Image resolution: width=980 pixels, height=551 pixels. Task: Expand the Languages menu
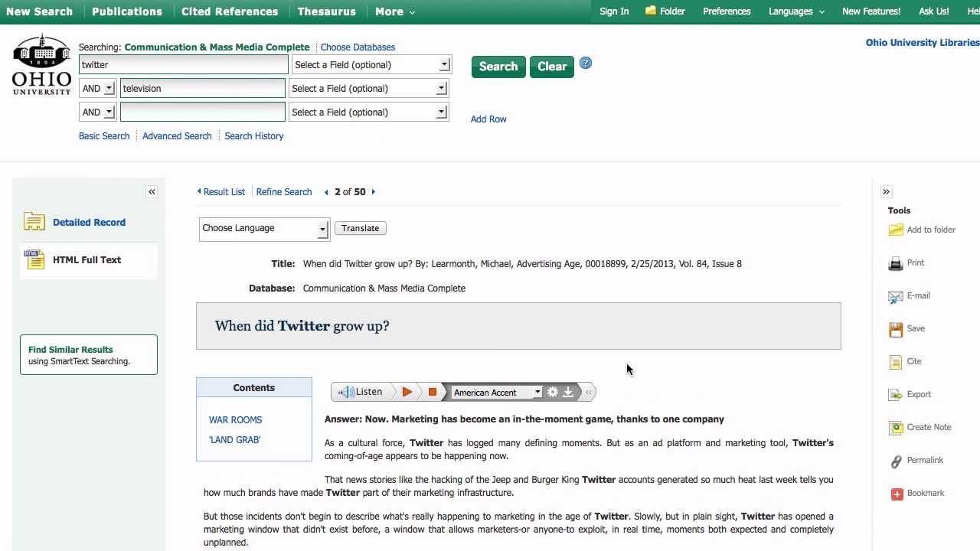pyautogui.click(x=796, y=11)
